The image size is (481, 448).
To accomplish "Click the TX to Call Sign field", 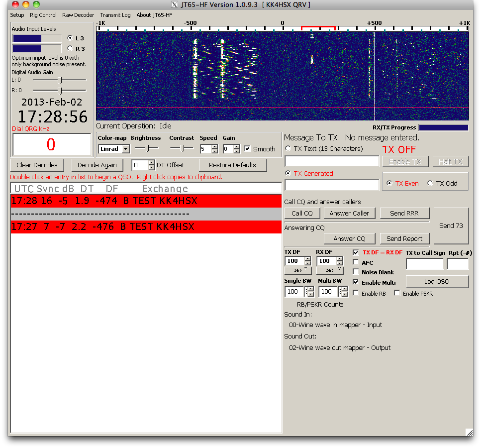I will 425,264.
